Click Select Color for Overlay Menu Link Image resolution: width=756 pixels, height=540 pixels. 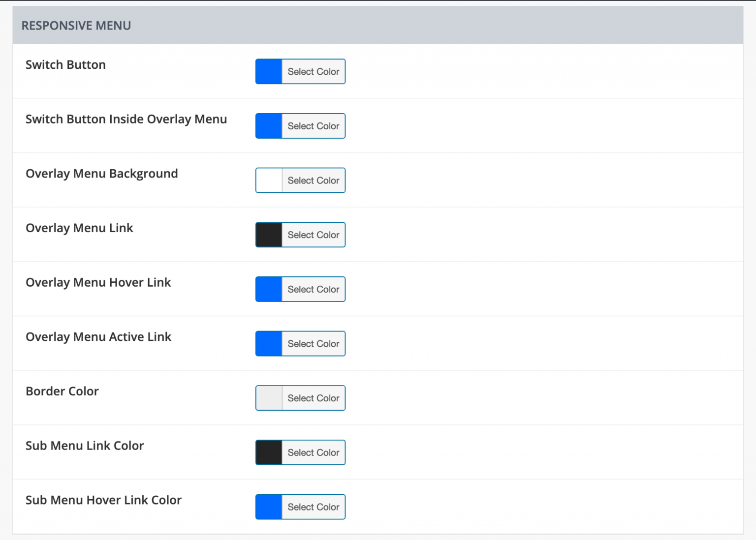(x=313, y=235)
